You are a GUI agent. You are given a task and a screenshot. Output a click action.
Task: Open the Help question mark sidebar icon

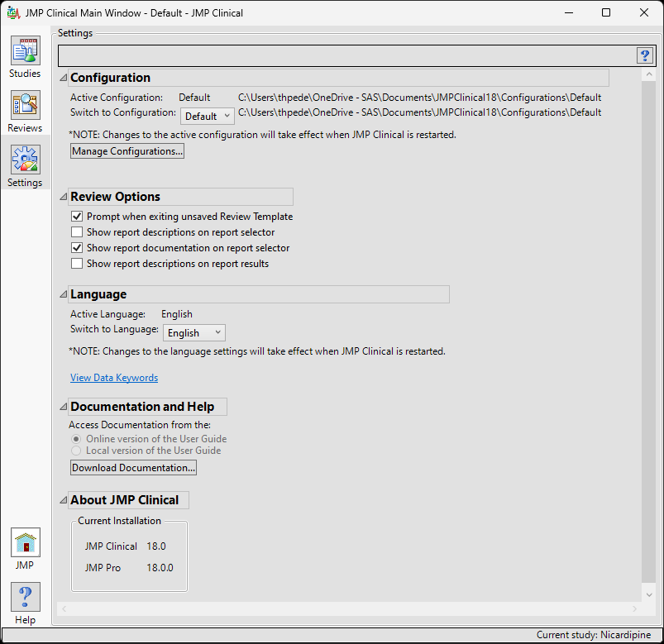[x=26, y=597]
